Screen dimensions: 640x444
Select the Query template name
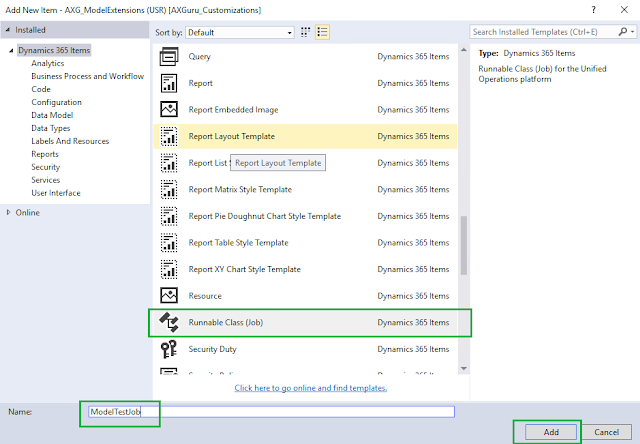pyautogui.click(x=200, y=56)
